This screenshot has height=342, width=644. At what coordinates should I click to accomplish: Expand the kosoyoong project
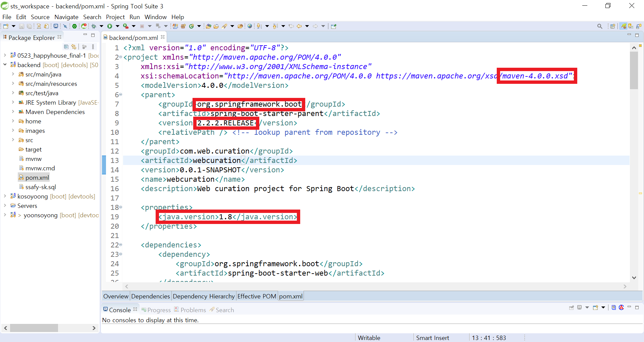click(5, 196)
